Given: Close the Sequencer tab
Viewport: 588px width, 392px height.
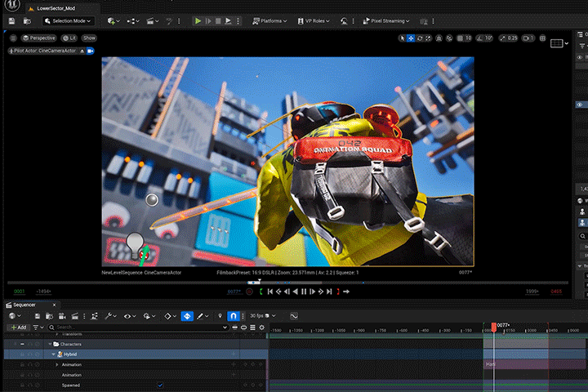Looking at the screenshot, I should pyautogui.click(x=54, y=305).
